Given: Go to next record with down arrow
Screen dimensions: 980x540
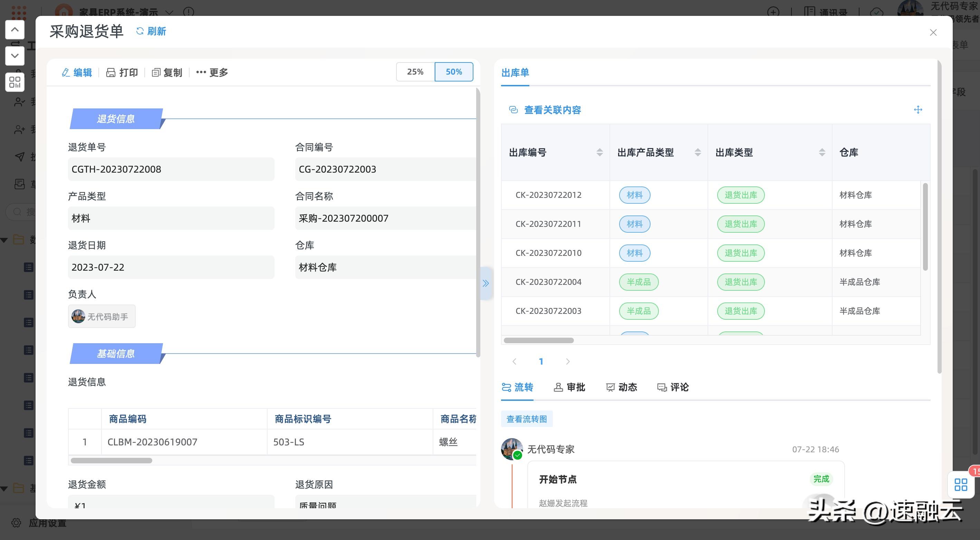Looking at the screenshot, I should click(x=15, y=56).
